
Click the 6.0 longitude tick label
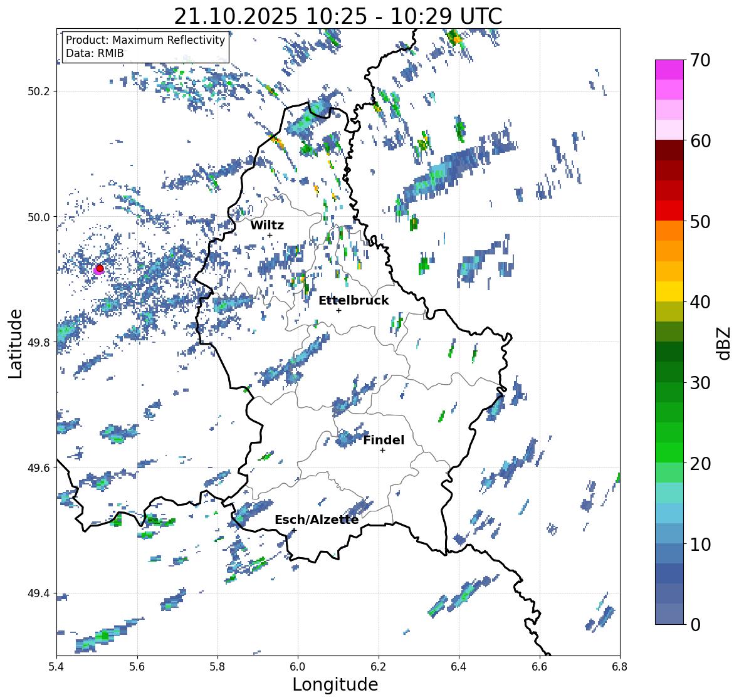298,667
